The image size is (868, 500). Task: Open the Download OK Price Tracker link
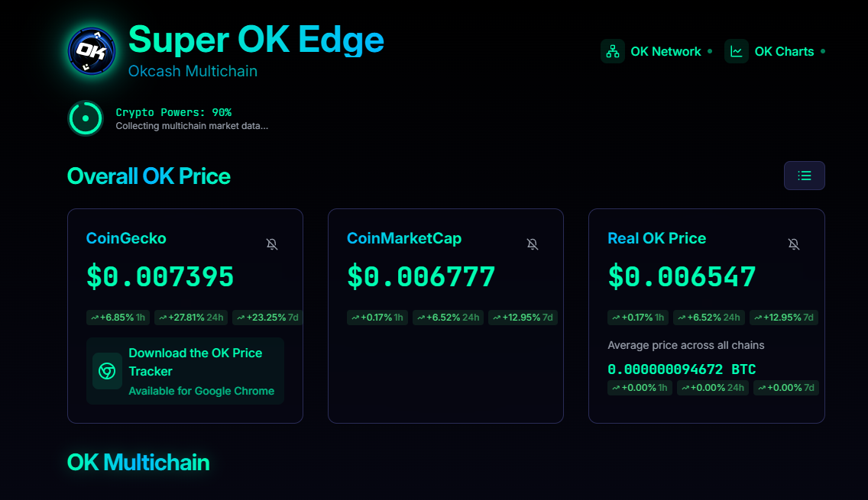[196, 362]
